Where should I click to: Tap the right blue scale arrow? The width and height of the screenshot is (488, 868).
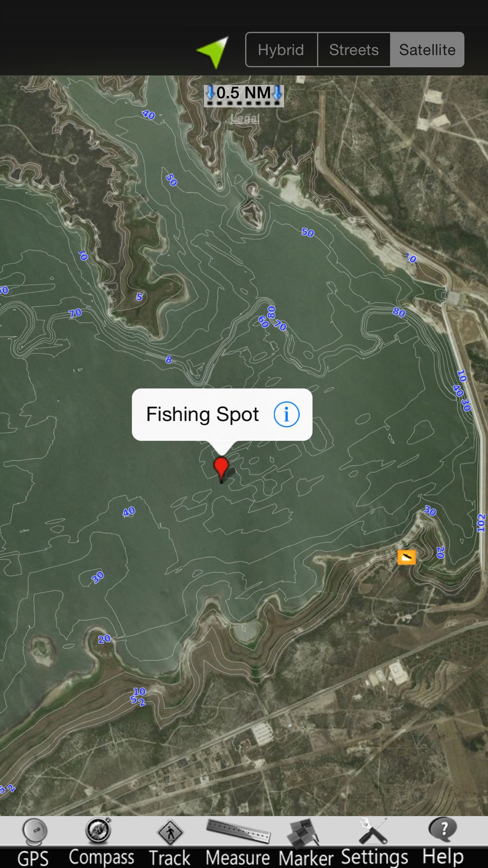(277, 92)
